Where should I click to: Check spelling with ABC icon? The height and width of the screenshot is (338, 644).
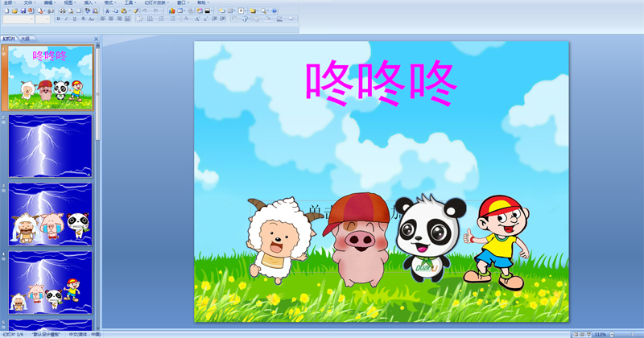coord(87,11)
